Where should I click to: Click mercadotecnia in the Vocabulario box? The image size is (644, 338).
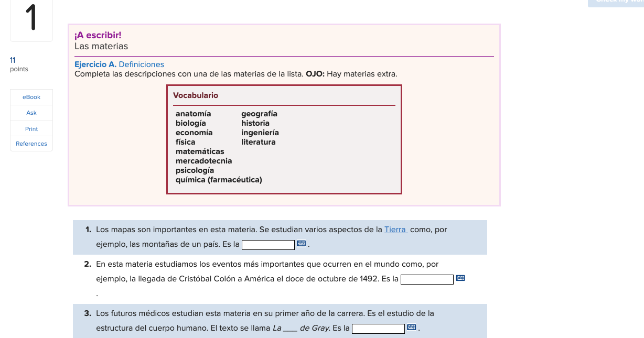tap(203, 160)
